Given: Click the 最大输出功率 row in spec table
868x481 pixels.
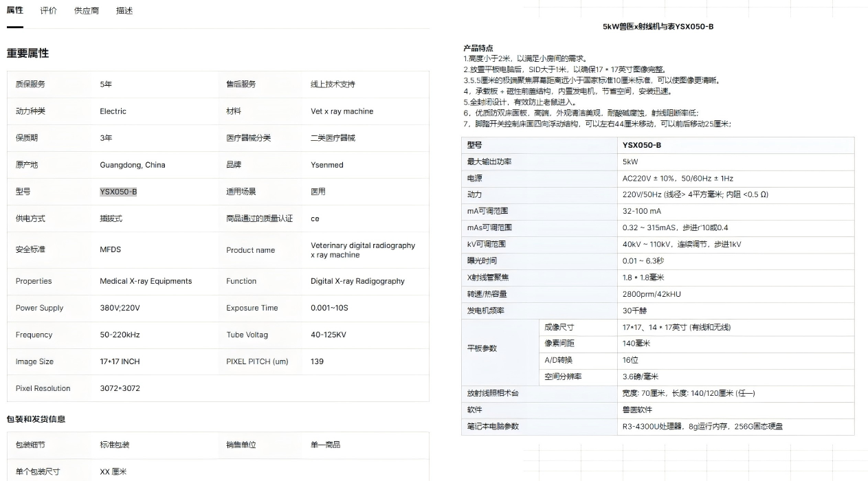Looking at the screenshot, I should tap(489, 161).
